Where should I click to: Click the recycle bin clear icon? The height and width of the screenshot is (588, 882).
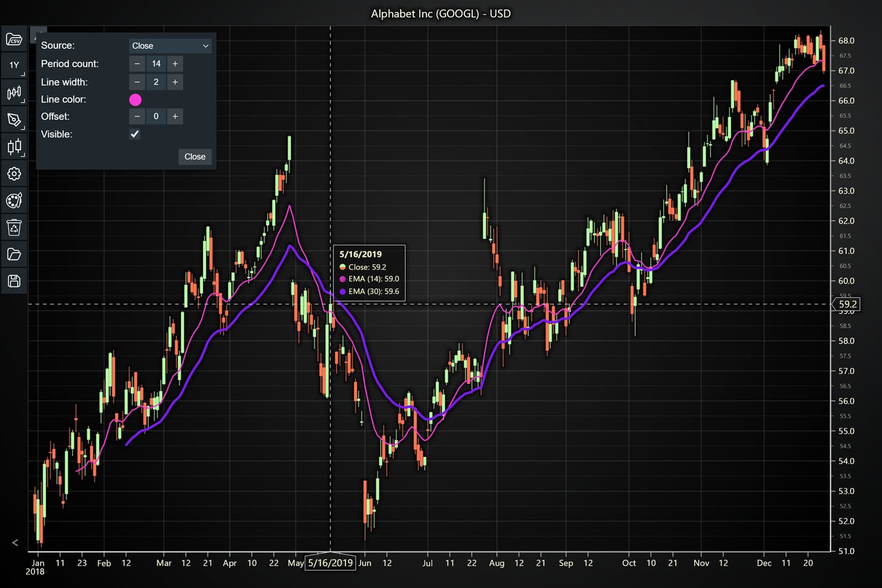click(x=14, y=227)
